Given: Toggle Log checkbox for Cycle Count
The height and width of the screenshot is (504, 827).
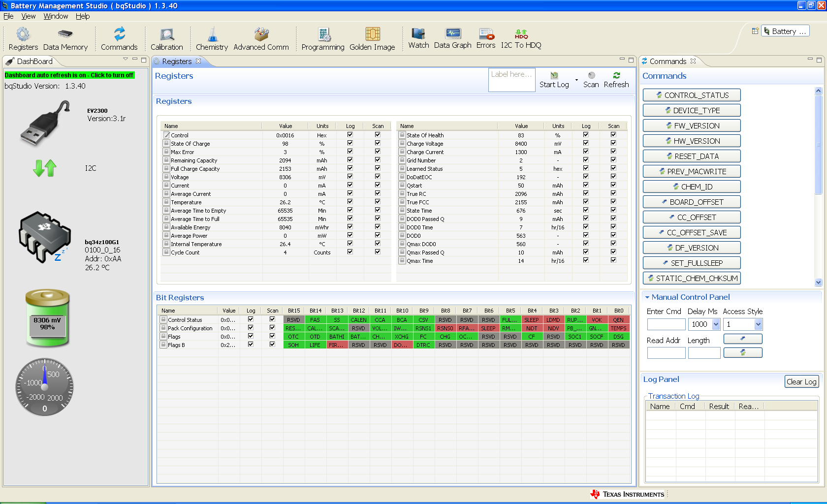Looking at the screenshot, I should (x=350, y=252).
